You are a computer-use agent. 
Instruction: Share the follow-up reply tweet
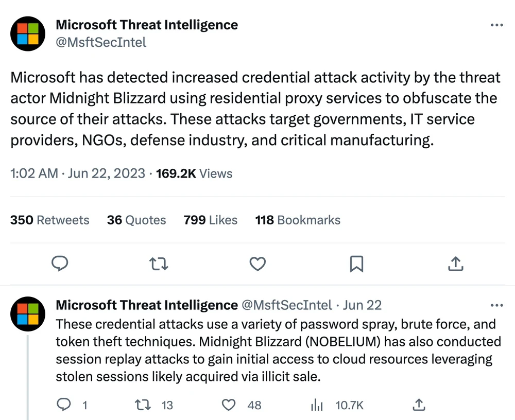point(419,405)
